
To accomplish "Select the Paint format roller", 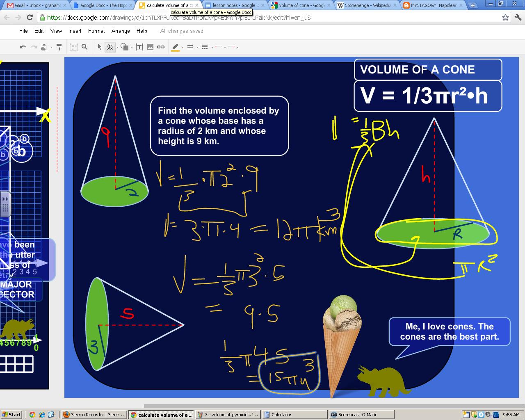I will [59, 47].
